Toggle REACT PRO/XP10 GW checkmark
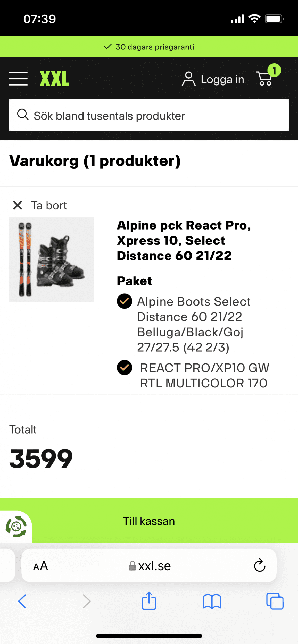The image size is (298, 644). pyautogui.click(x=125, y=368)
